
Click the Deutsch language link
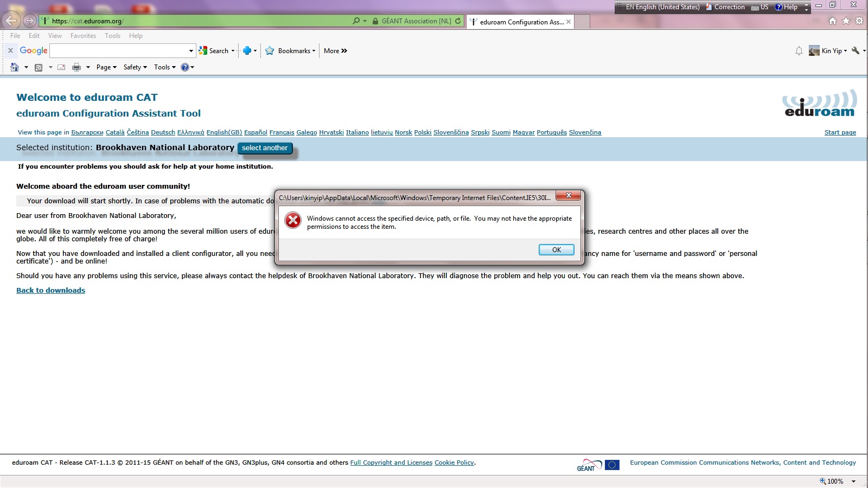pyautogui.click(x=163, y=132)
